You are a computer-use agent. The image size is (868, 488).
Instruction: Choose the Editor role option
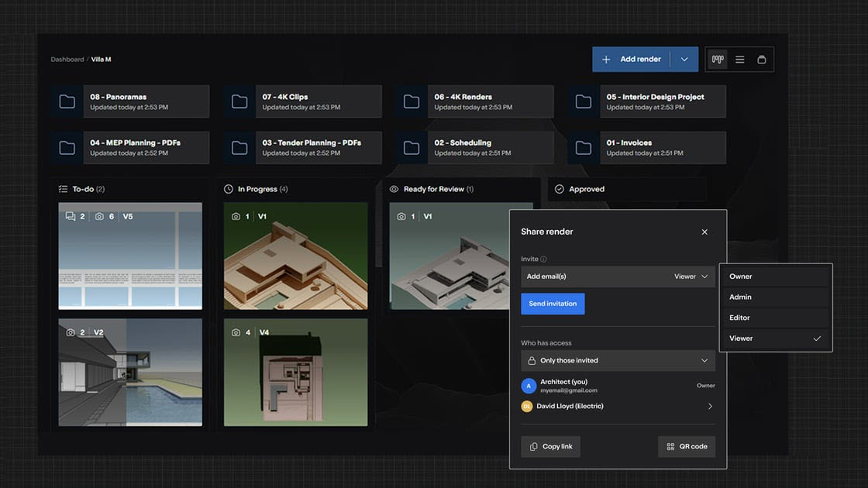coord(775,318)
